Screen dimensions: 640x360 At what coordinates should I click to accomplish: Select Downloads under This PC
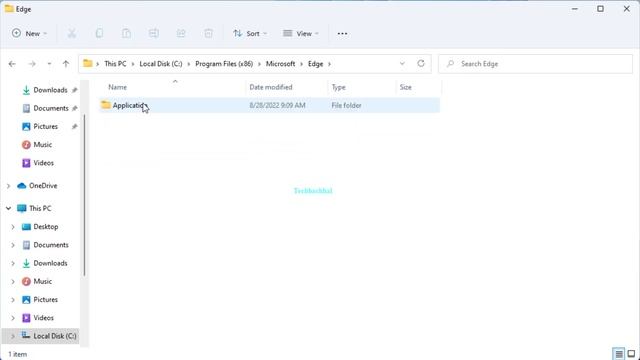click(50, 263)
